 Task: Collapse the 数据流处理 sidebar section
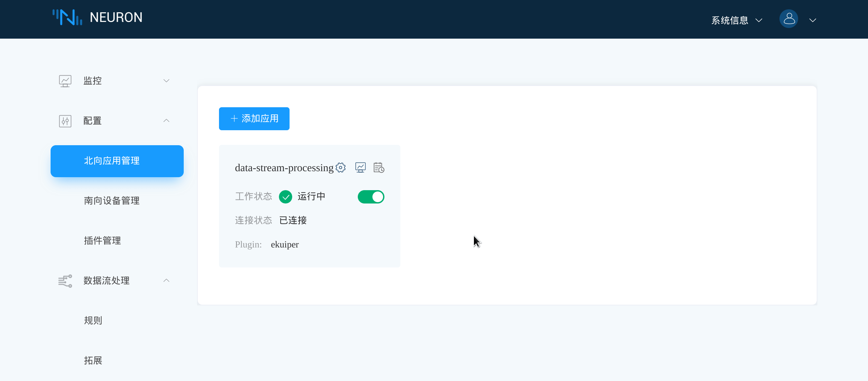point(166,280)
